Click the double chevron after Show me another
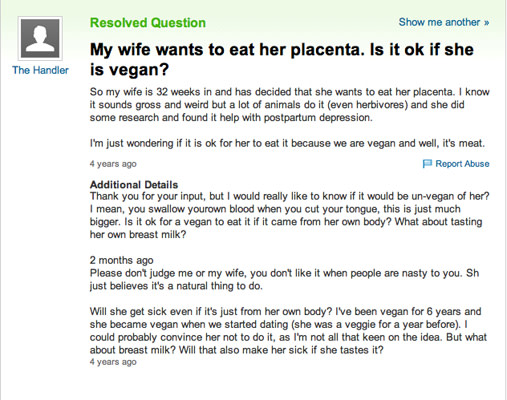This screenshot has width=507, height=400. [487, 23]
